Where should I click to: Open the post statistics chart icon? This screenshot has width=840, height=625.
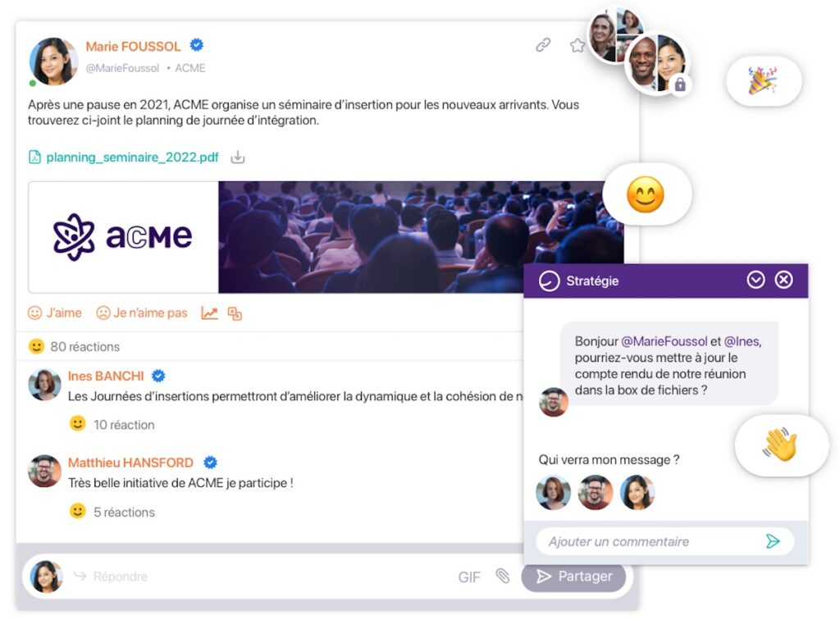pos(209,313)
